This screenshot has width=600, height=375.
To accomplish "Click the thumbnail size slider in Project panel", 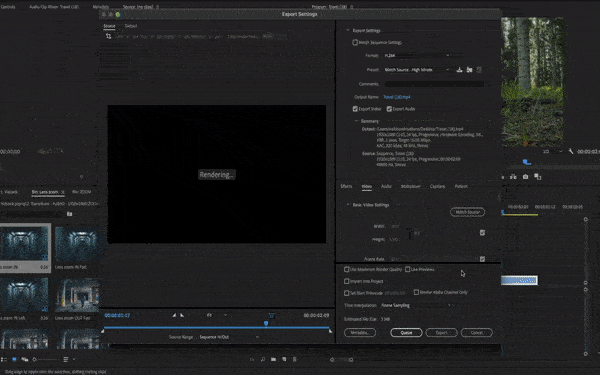I will coord(45,360).
